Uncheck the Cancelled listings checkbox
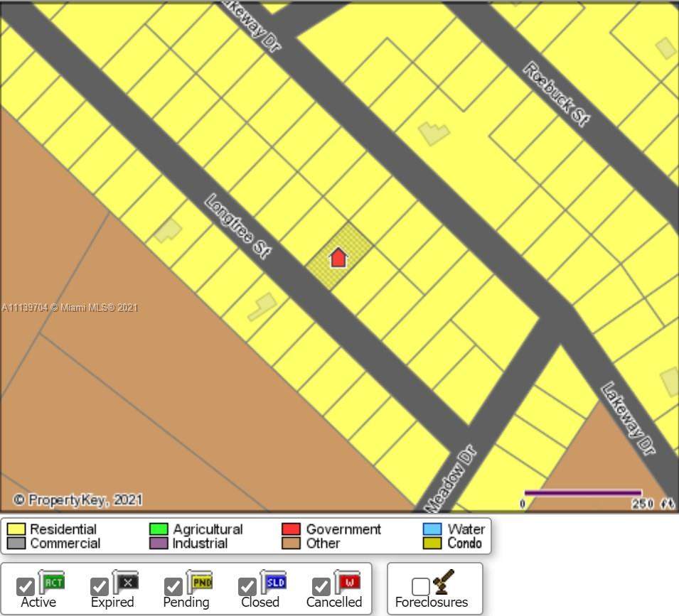679x616 pixels. point(321,587)
